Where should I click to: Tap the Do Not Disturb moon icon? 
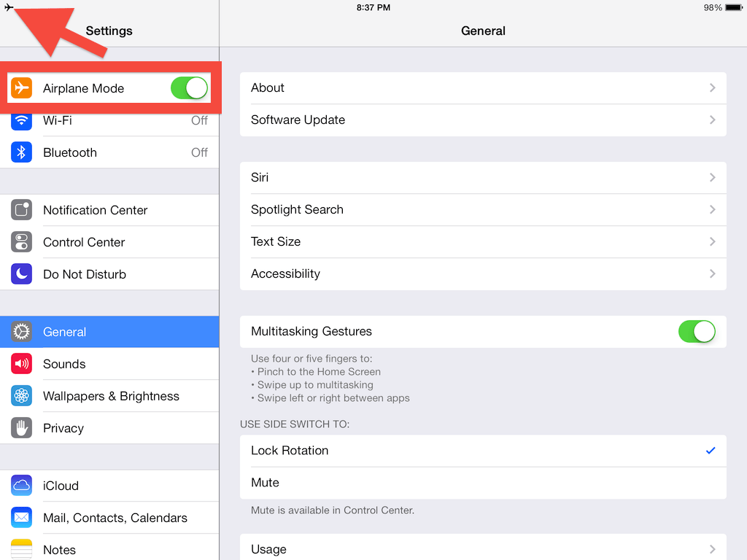pos(21,274)
